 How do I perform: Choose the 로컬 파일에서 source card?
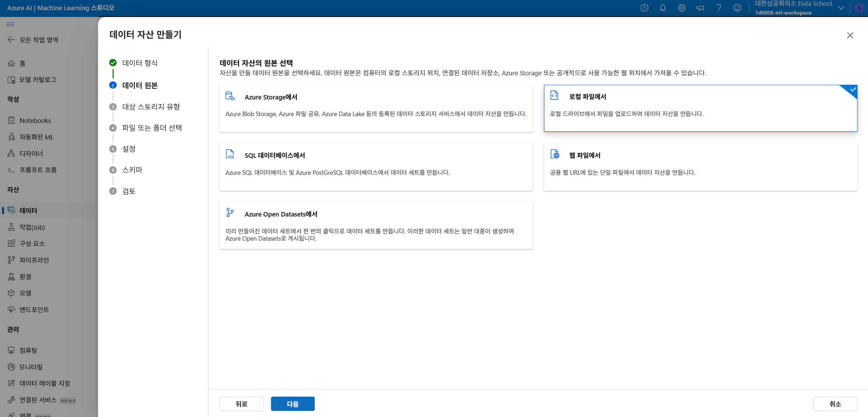point(700,108)
